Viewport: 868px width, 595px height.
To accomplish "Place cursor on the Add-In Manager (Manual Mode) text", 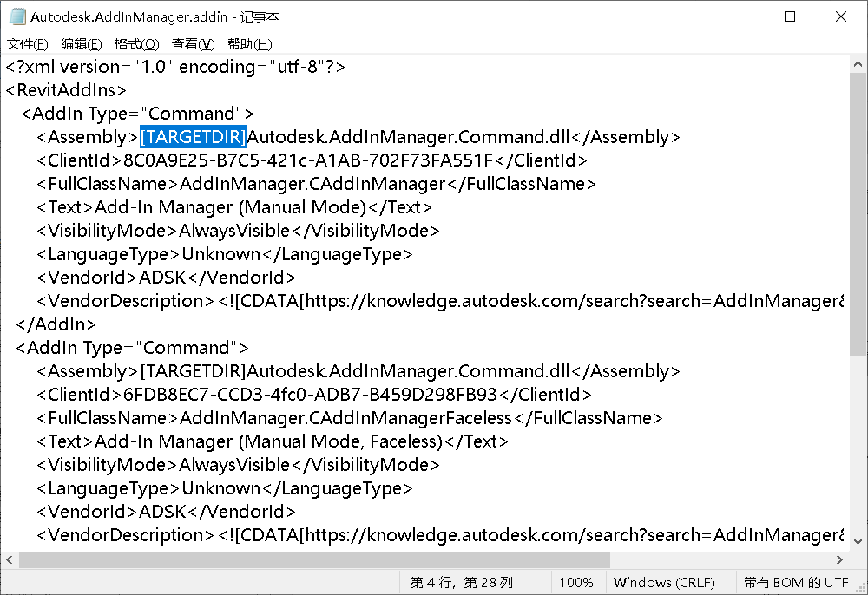I will (243, 206).
